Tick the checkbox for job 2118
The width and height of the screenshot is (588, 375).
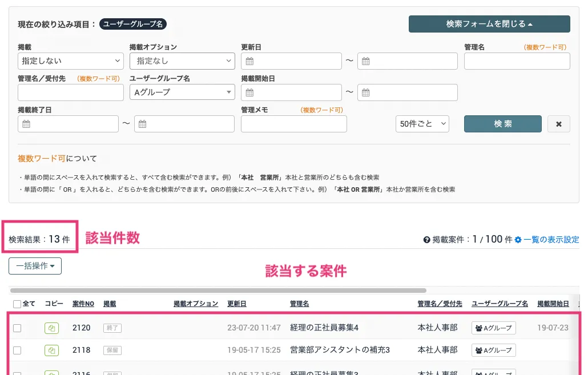coord(17,350)
